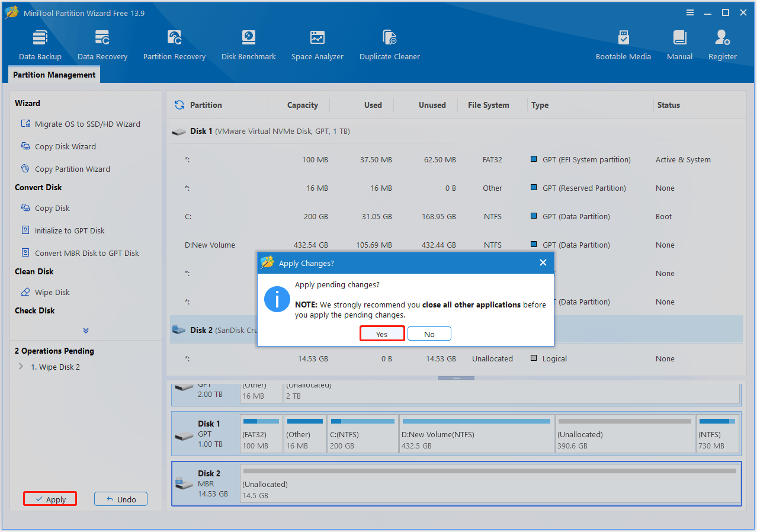
Task: Sort by Status column header
Action: (x=668, y=105)
